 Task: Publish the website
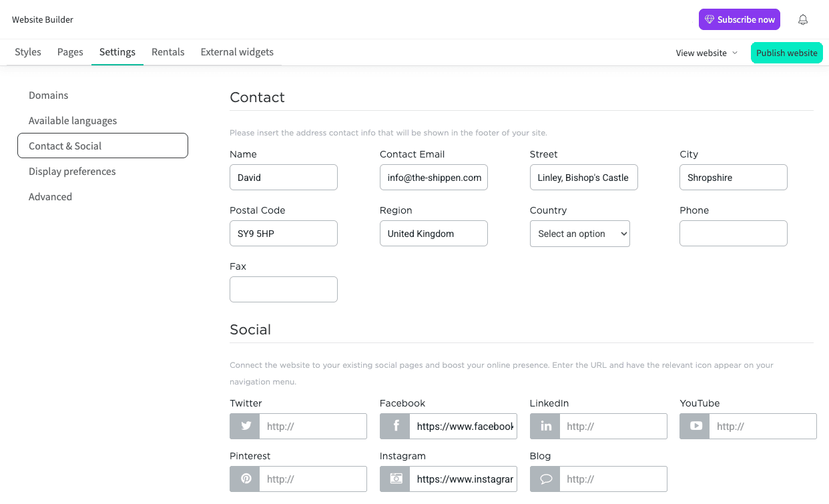786,52
